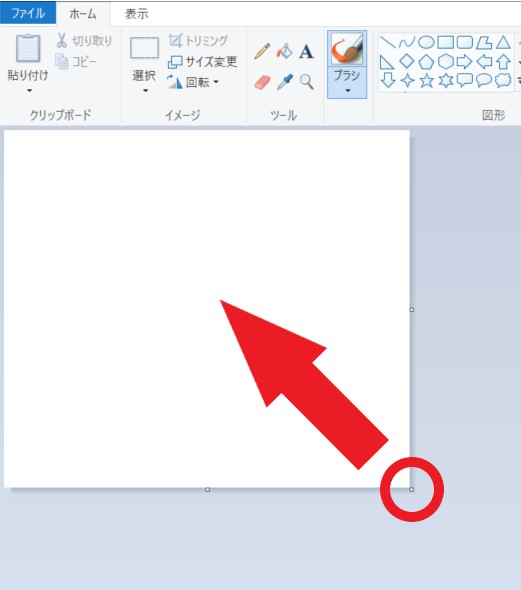The height and width of the screenshot is (590, 521).
Task: Choose the diamond shape
Action: 407,61
